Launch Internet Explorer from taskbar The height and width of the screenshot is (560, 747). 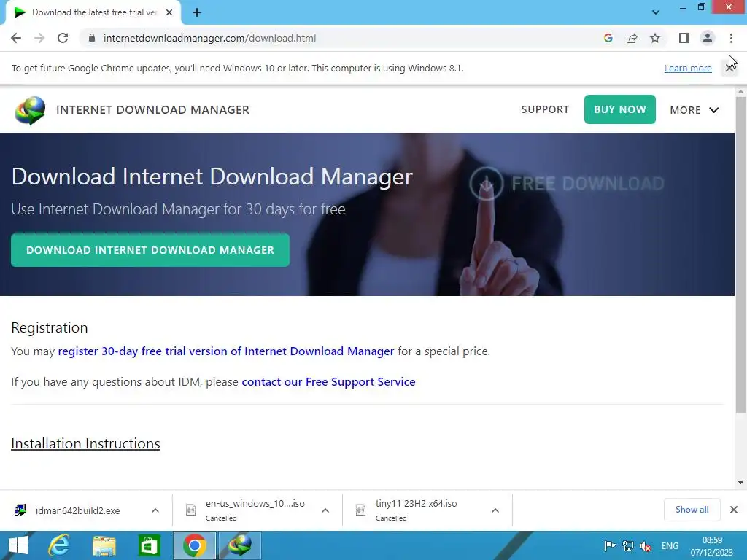tap(59, 545)
